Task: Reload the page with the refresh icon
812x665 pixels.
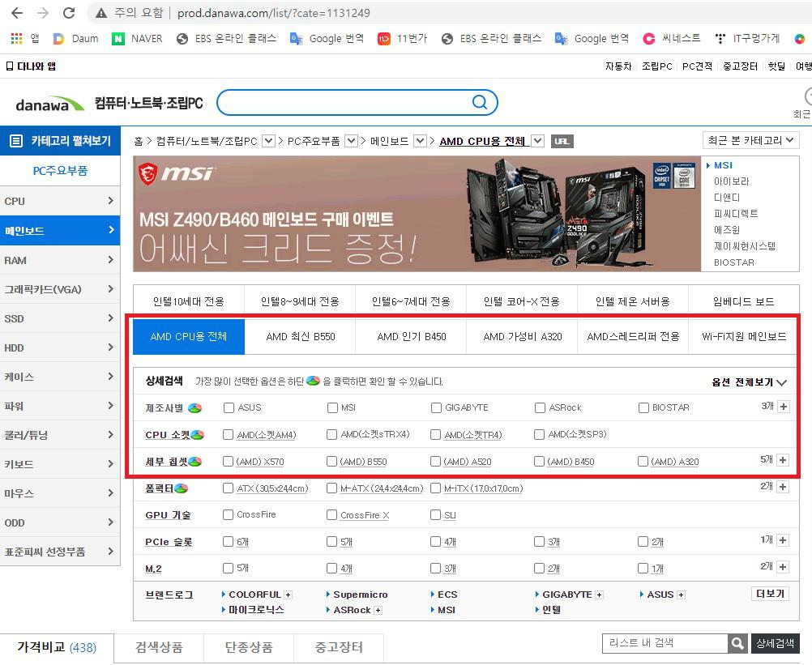Action: click(69, 13)
